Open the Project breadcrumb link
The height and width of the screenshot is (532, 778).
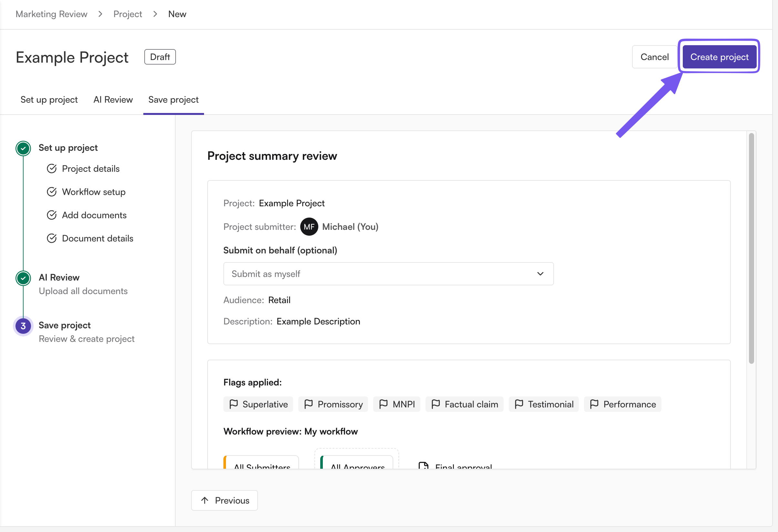[128, 14]
